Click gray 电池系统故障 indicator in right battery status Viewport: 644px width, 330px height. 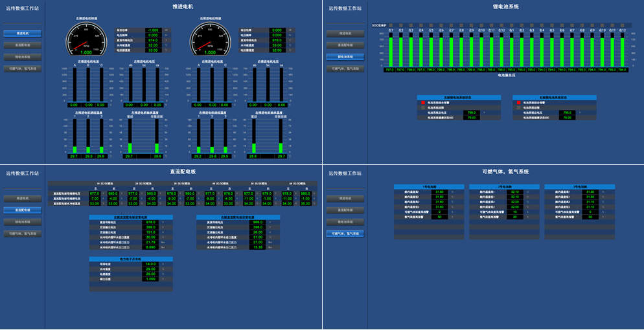(x=518, y=107)
